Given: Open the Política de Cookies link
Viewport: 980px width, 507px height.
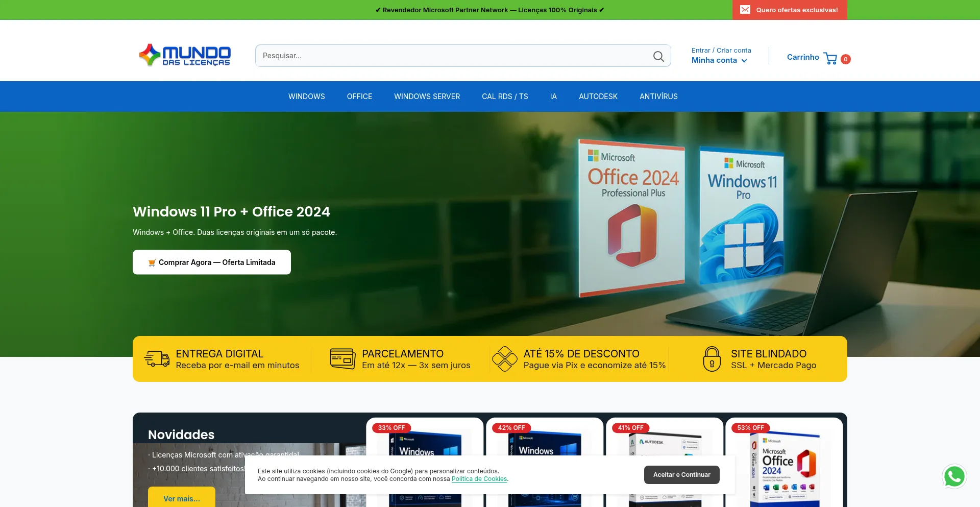Looking at the screenshot, I should point(479,479).
